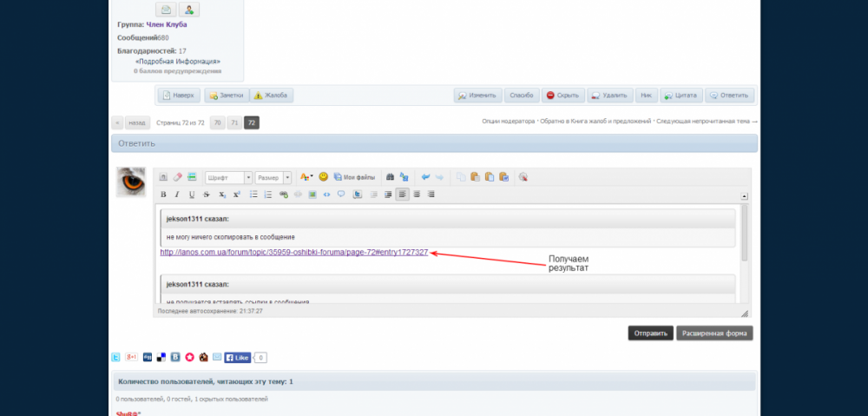868x416 pixels.
Task: Click the Bold formatting icon
Action: click(163, 194)
